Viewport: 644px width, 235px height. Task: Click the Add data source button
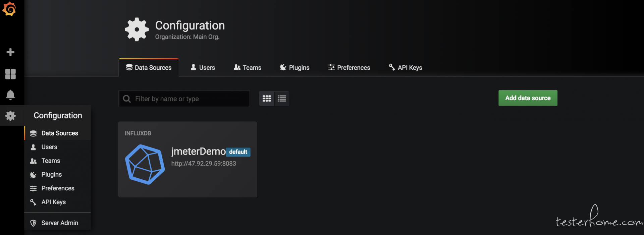tap(528, 98)
